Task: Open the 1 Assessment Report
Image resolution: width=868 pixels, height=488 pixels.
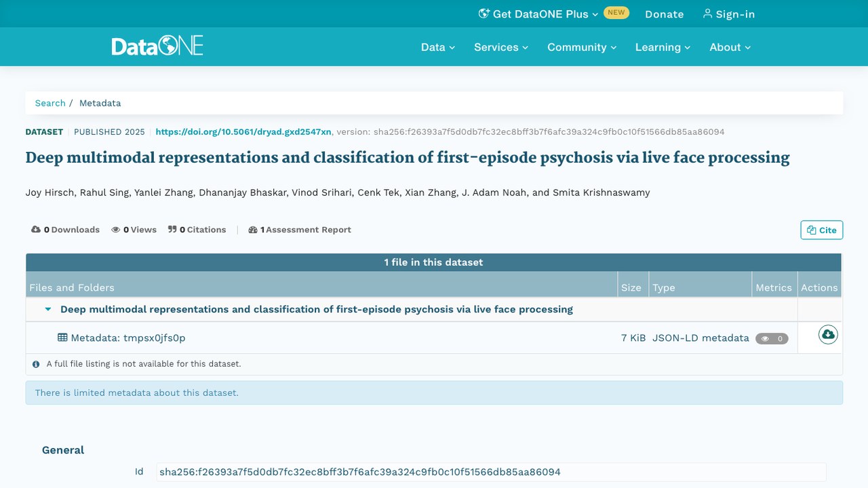Action: tap(300, 230)
